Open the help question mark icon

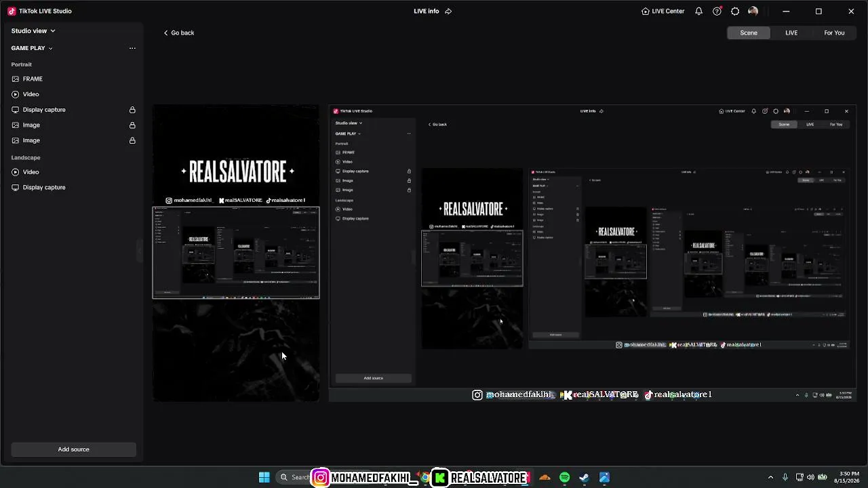point(717,11)
